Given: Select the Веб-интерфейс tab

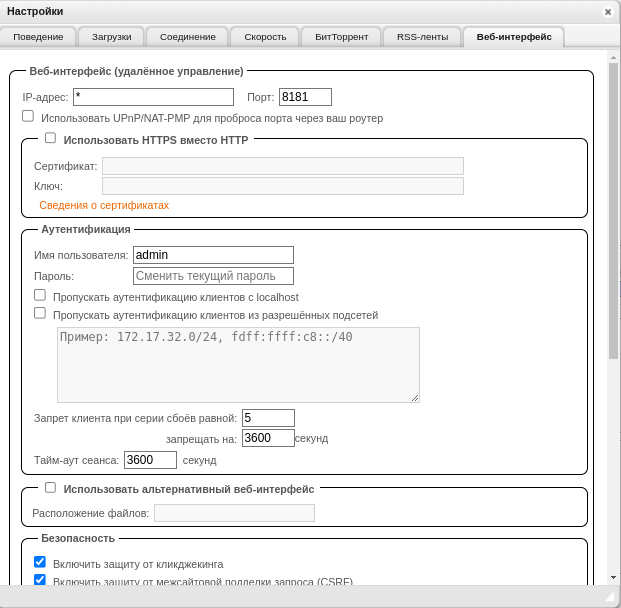Looking at the screenshot, I should tap(514, 37).
